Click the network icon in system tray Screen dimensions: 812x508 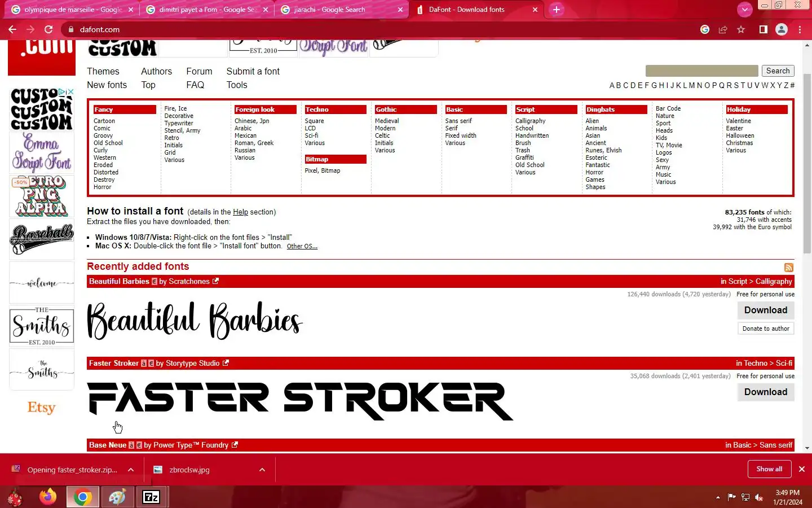click(745, 497)
